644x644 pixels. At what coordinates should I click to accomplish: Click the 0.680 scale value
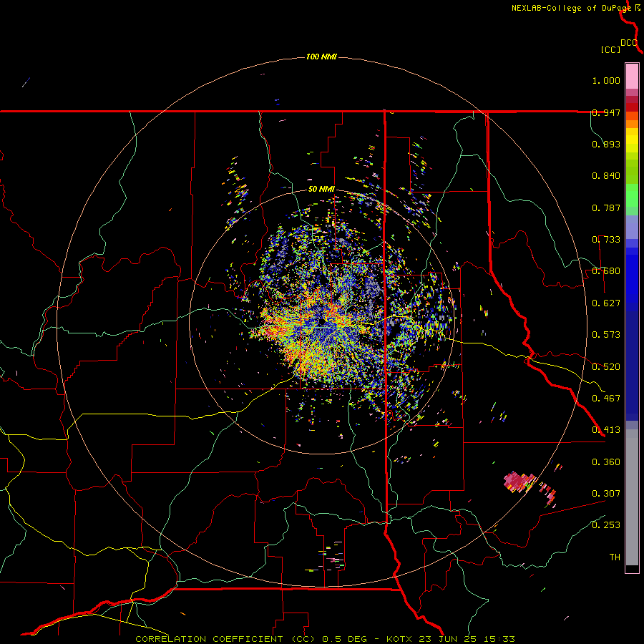(606, 271)
